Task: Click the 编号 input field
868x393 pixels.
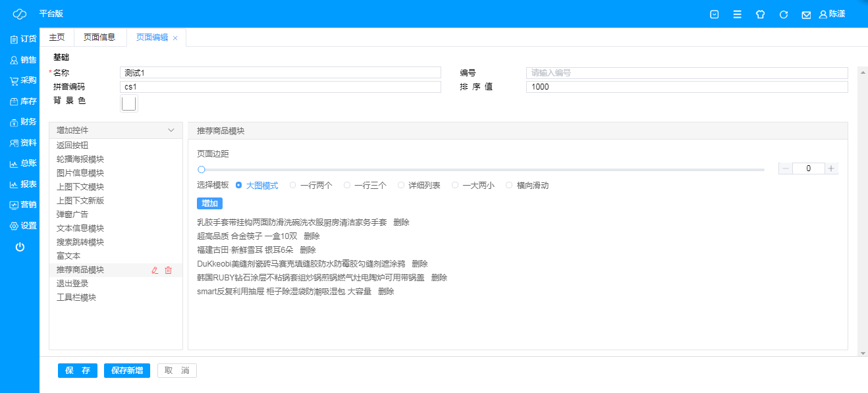Action: coord(686,73)
